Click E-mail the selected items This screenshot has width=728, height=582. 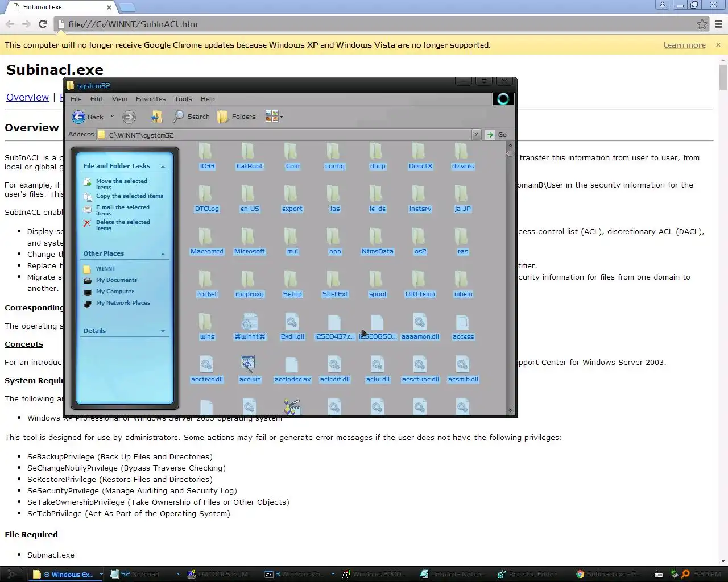(123, 210)
